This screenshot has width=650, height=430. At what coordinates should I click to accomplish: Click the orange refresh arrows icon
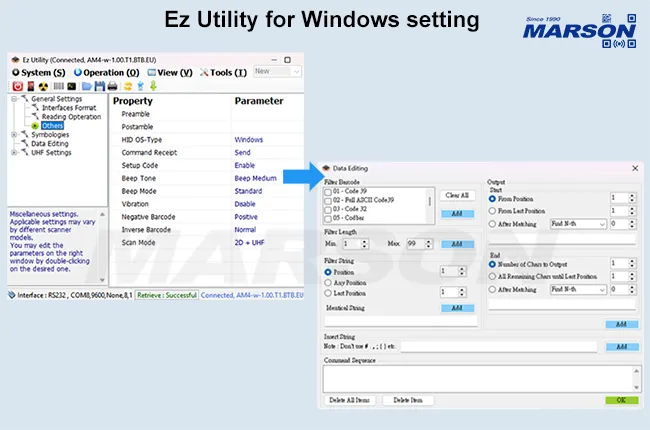128,86
